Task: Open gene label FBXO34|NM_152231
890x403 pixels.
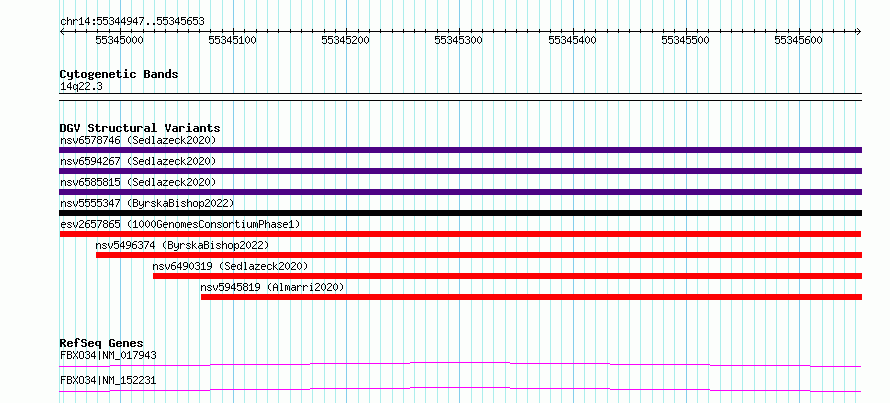Action: click(x=108, y=380)
